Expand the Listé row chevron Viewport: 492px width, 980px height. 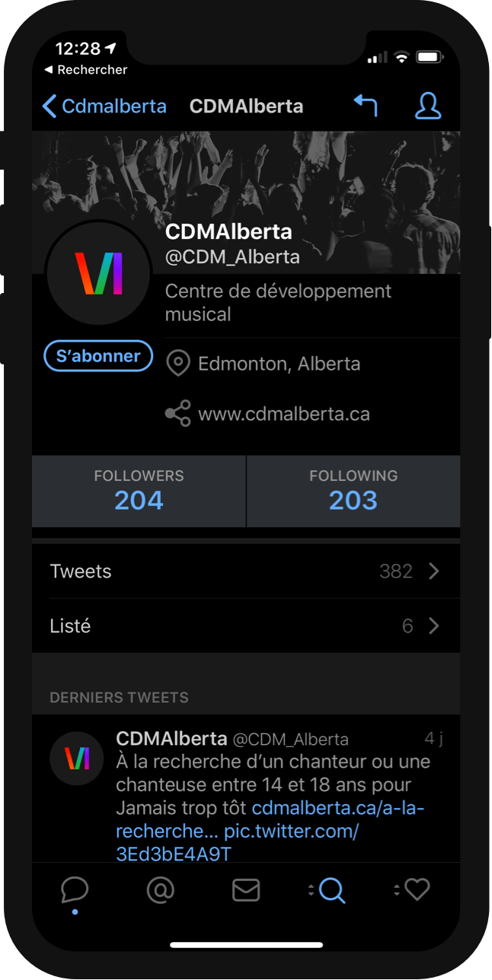[x=434, y=626]
